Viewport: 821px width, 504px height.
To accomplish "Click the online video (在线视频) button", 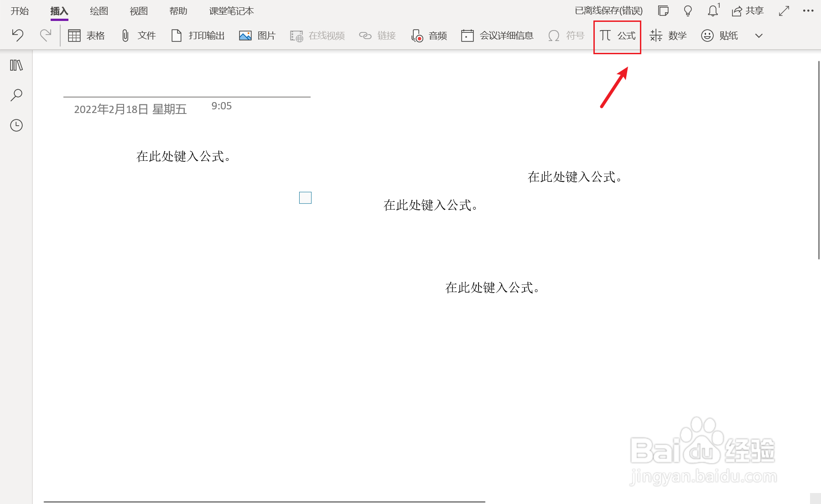I will coord(317,36).
